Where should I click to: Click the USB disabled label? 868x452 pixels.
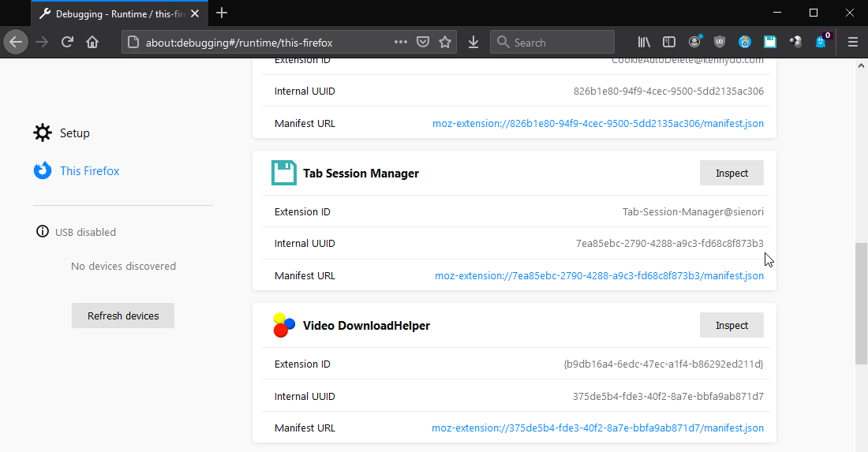[x=85, y=233]
